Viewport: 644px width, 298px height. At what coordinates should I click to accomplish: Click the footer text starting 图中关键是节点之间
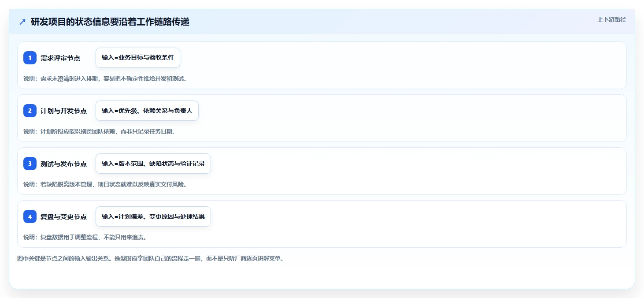tap(150, 258)
